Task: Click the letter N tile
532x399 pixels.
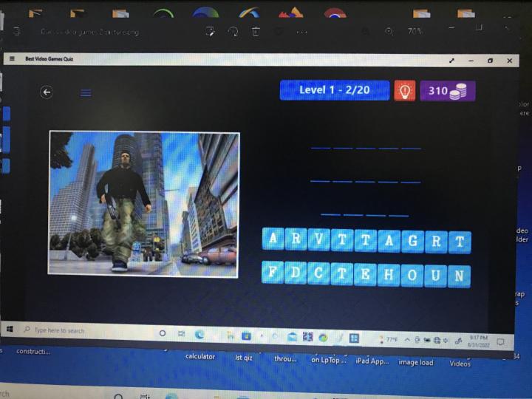Action: pos(459,276)
